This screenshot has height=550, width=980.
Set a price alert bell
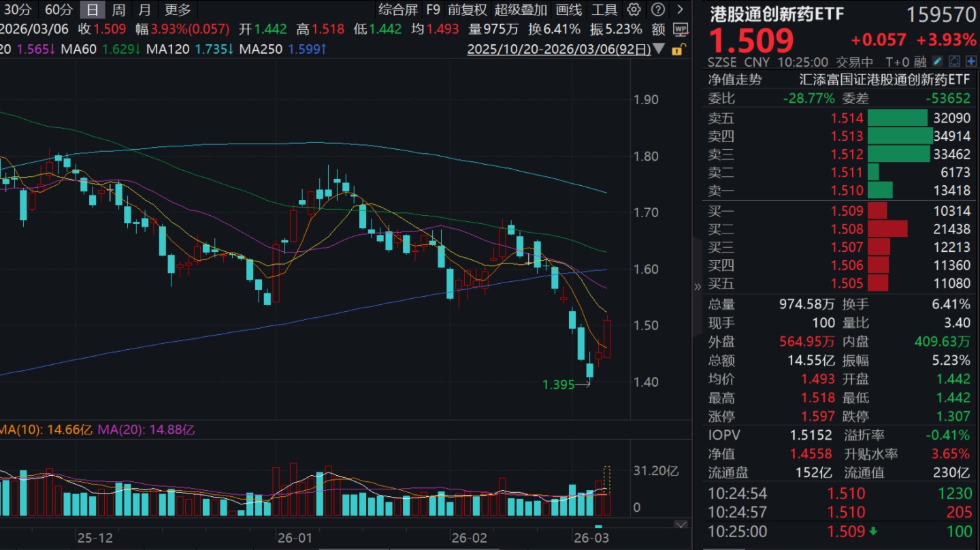[x=954, y=62]
